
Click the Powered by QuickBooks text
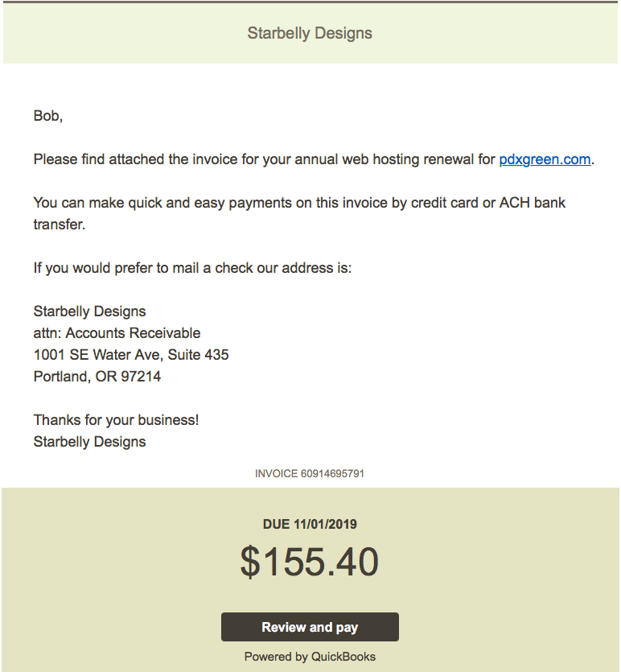click(x=310, y=657)
